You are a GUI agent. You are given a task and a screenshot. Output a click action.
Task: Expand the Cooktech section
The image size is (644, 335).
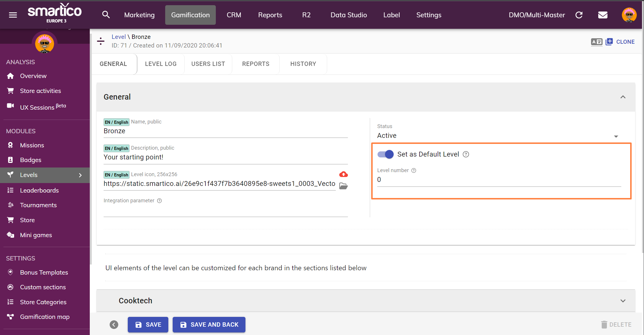(623, 301)
